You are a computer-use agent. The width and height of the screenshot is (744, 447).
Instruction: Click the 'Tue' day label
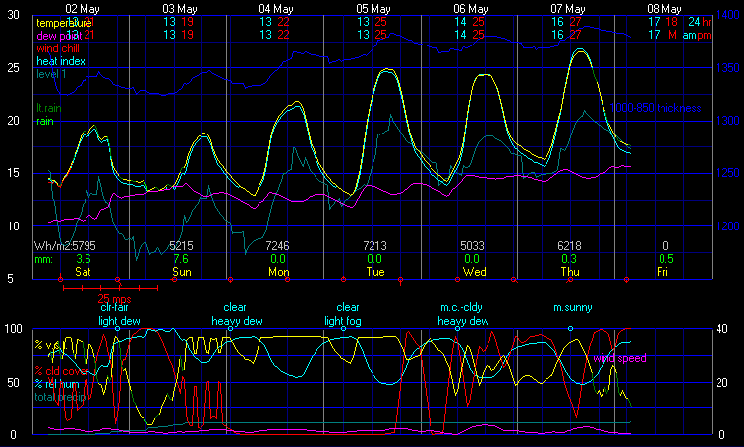375,272
